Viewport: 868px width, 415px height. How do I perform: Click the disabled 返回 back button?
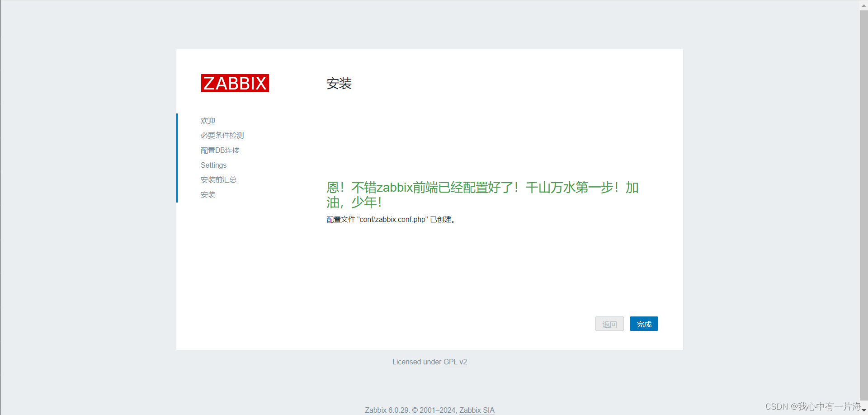tap(609, 324)
